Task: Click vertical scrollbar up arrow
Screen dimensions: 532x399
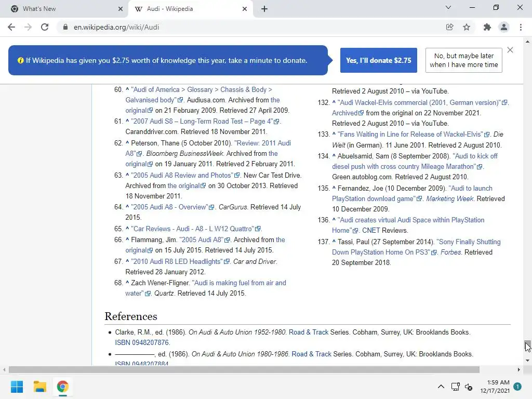Action: pyautogui.click(x=527, y=42)
